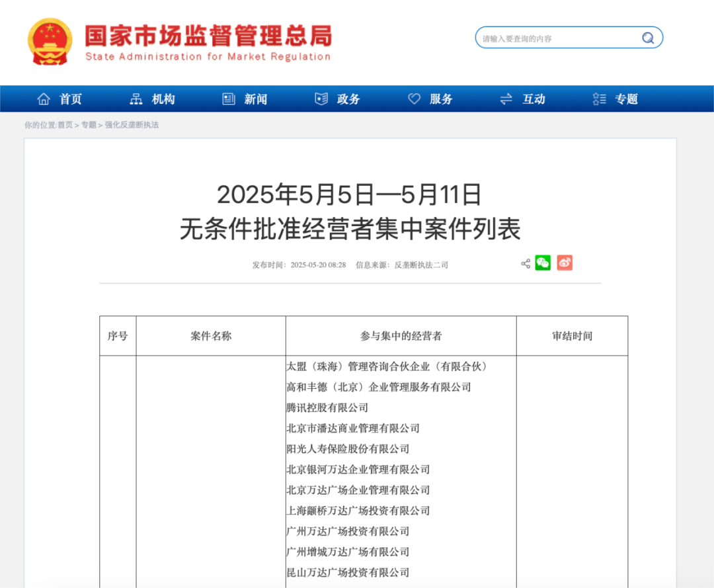Click 阳光人寿保险股份有限公司 entry
The width and height of the screenshot is (714, 588).
348,449
